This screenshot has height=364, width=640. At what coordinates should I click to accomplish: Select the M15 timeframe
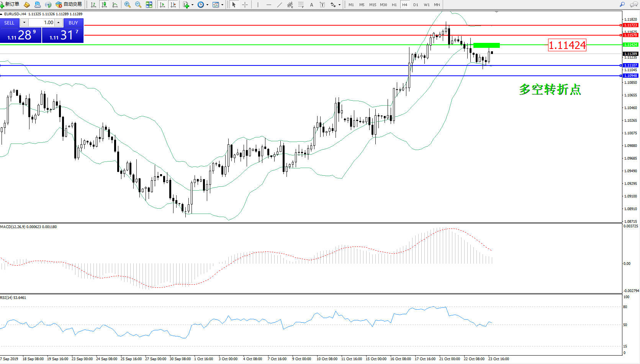coord(372,5)
